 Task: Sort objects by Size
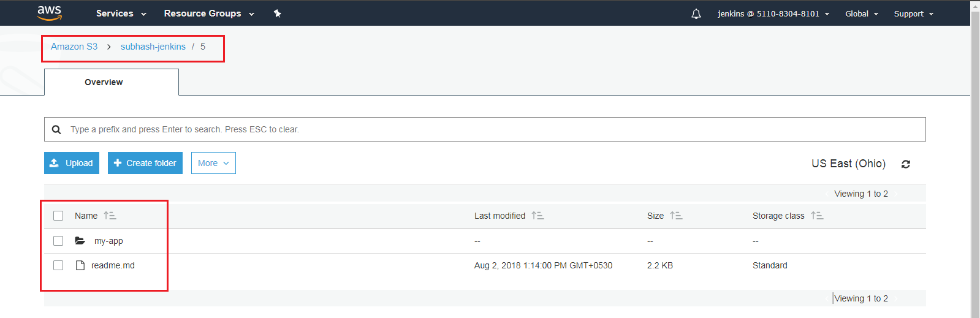pos(676,216)
